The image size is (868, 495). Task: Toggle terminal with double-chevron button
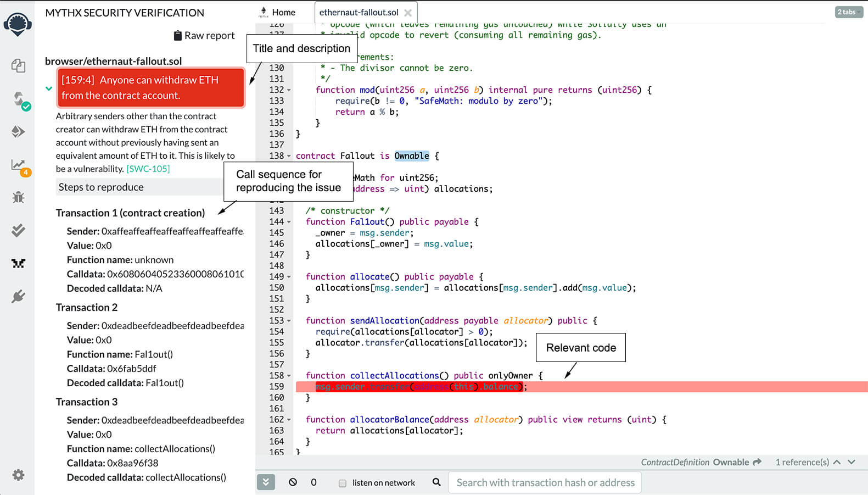(x=266, y=482)
